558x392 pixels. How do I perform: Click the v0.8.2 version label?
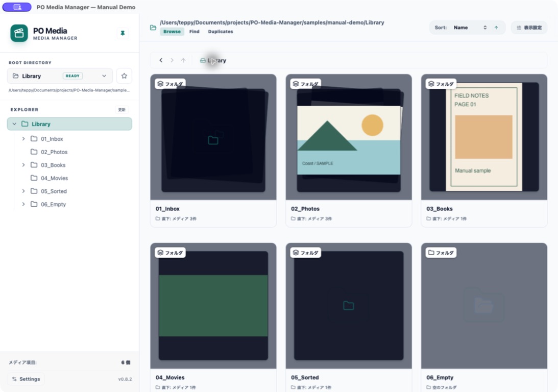click(125, 379)
